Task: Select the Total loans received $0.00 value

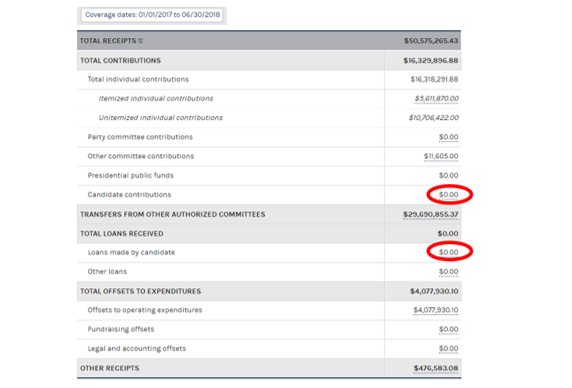Action: coord(448,234)
